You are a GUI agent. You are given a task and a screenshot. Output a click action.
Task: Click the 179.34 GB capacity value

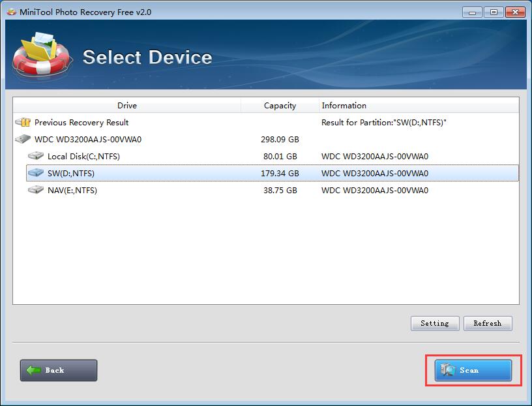tap(280, 173)
